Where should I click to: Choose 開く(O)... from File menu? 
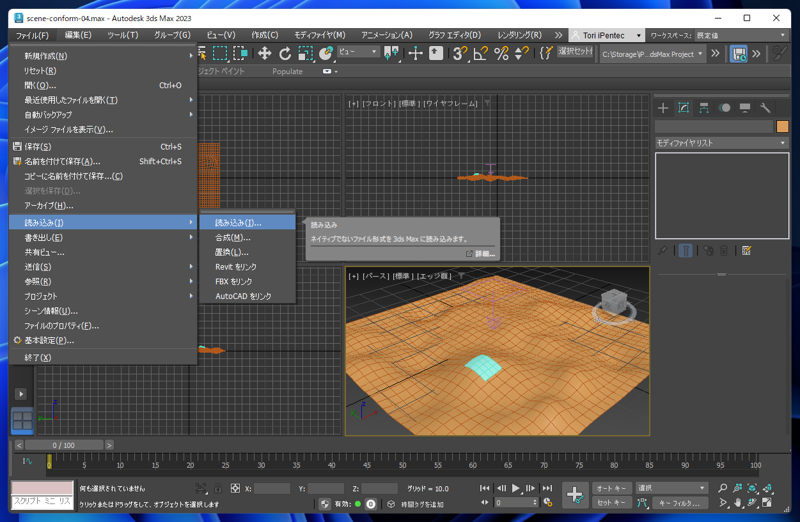pos(103,85)
